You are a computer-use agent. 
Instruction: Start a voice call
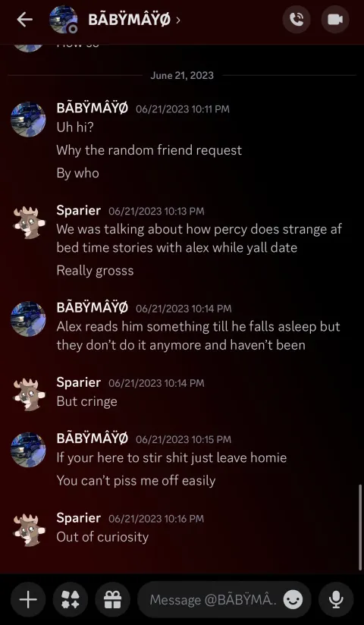click(297, 19)
